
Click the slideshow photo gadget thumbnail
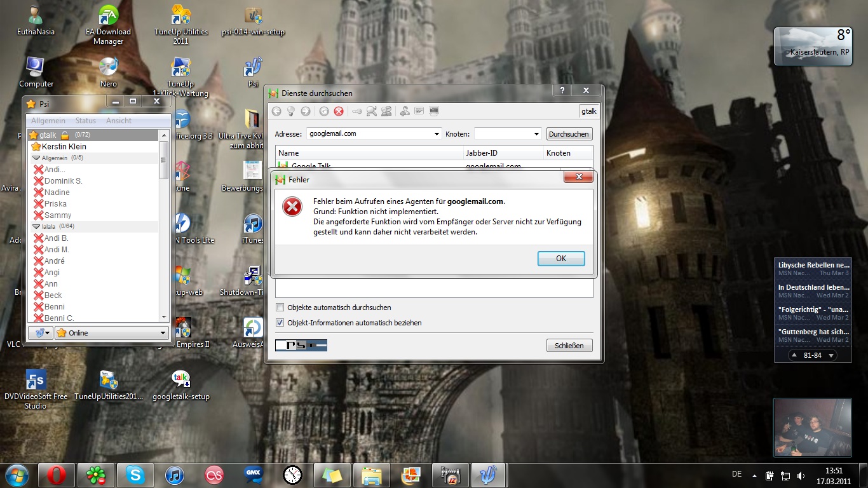pyautogui.click(x=812, y=427)
